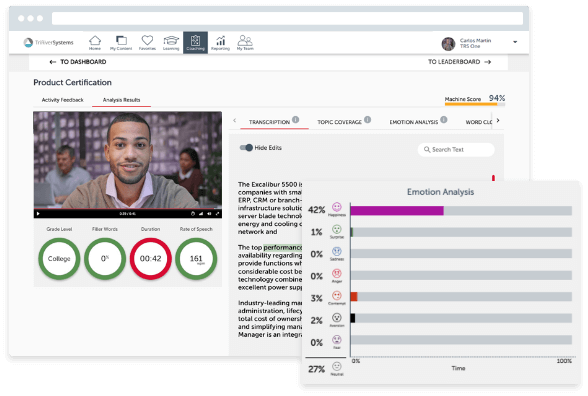The image size is (588, 396).
Task: Go to the Learning section
Action: [x=171, y=42]
